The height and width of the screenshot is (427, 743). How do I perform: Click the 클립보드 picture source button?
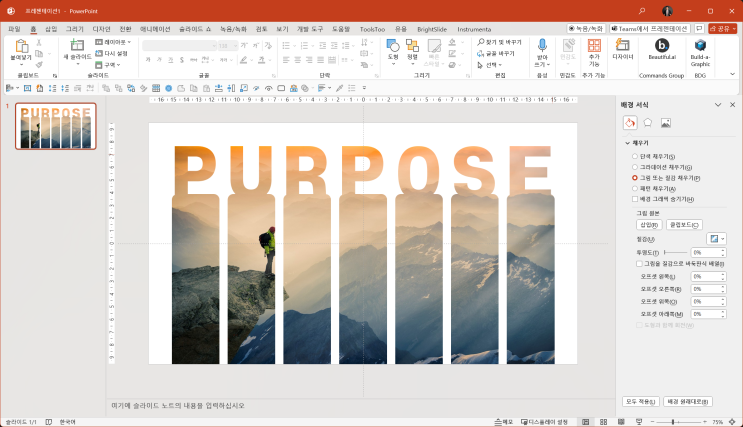point(685,225)
